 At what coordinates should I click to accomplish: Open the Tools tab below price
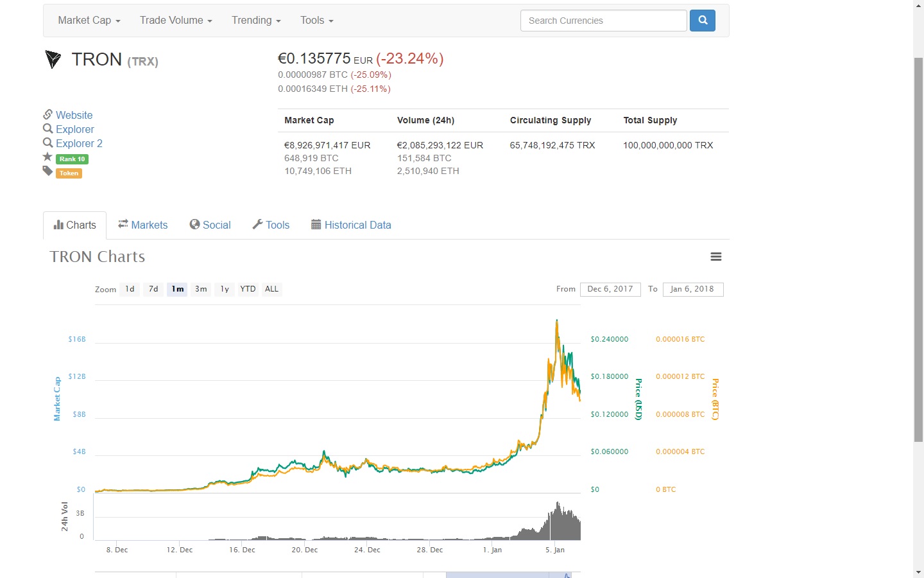(271, 225)
